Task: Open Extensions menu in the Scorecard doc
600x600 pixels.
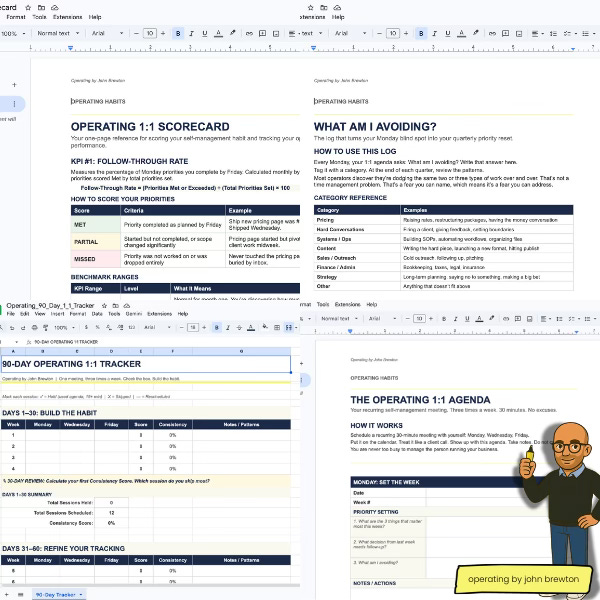Action: coord(67,17)
